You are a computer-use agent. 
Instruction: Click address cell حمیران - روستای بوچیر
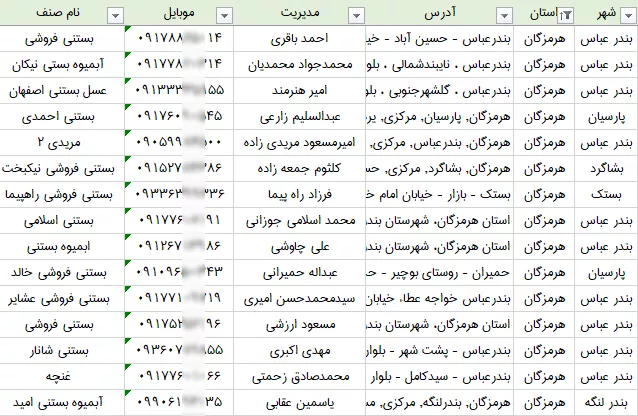coord(439,273)
